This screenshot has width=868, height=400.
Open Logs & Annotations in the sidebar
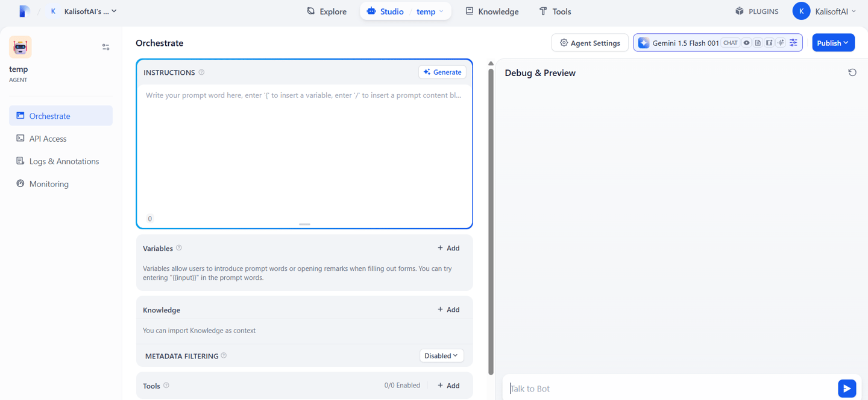click(61, 161)
